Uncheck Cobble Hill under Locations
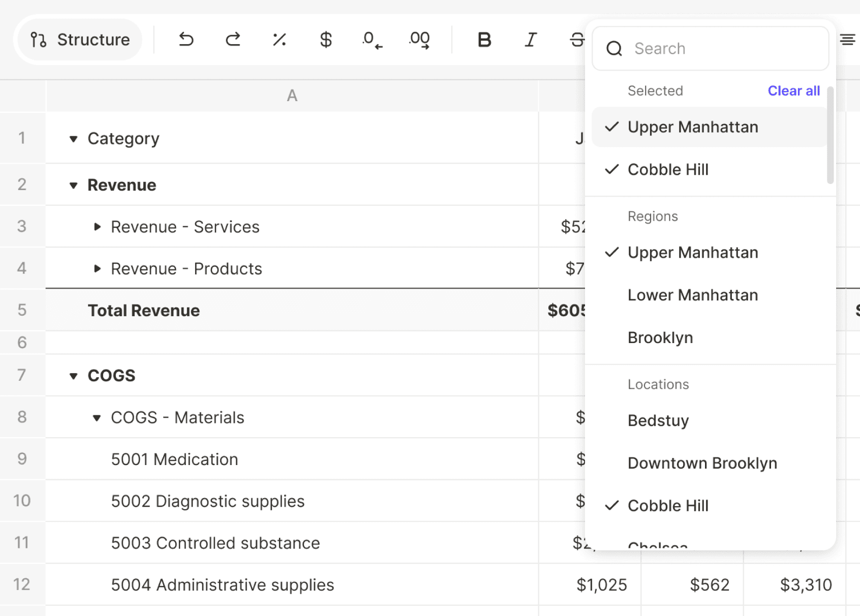The height and width of the screenshot is (616, 860). tap(711, 506)
